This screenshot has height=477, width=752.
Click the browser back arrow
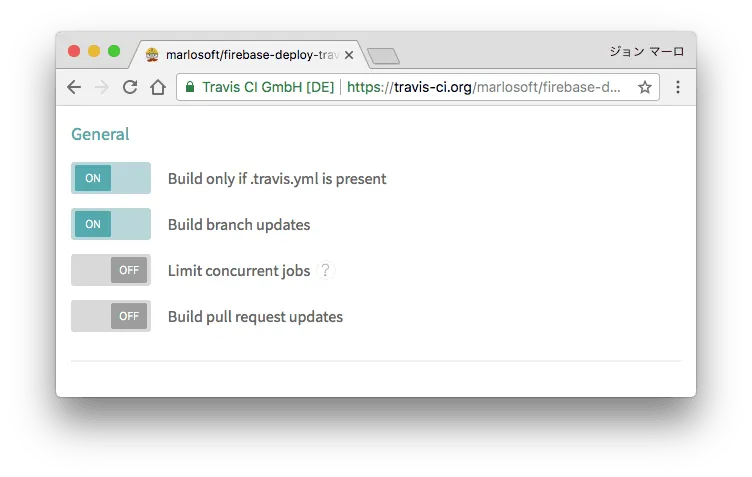[74, 88]
